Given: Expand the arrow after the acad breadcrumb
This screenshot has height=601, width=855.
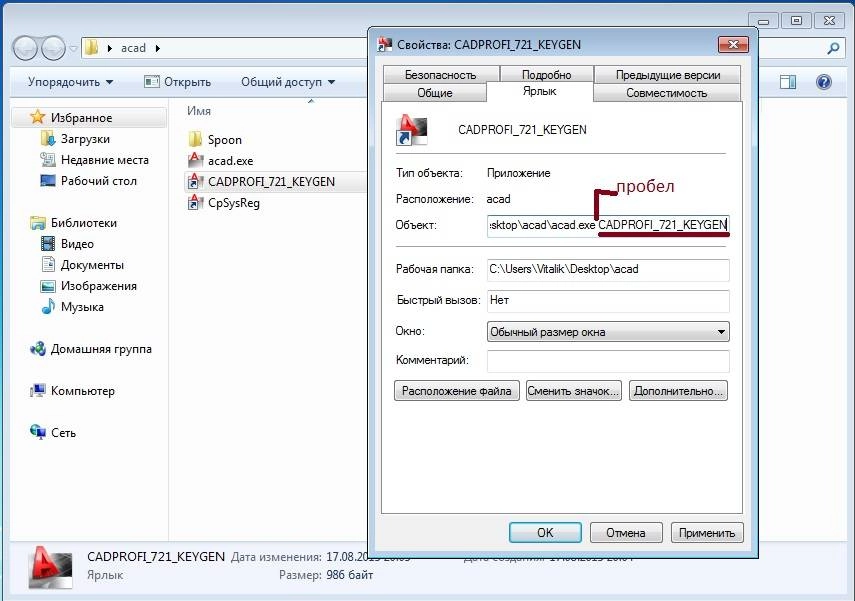Looking at the screenshot, I should (x=158, y=48).
